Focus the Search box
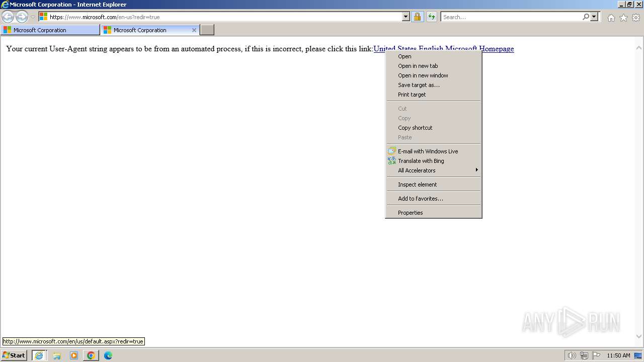The height and width of the screenshot is (362, 644). (x=512, y=17)
